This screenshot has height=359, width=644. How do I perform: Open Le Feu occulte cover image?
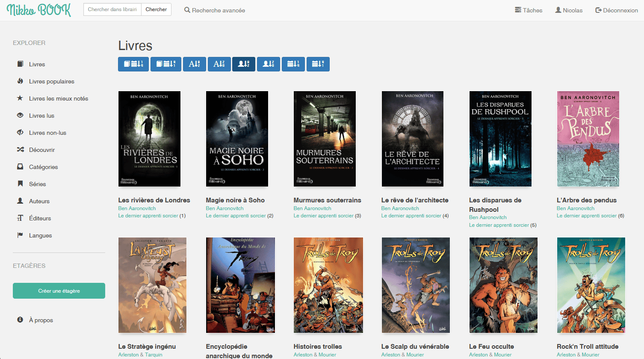[x=503, y=285]
